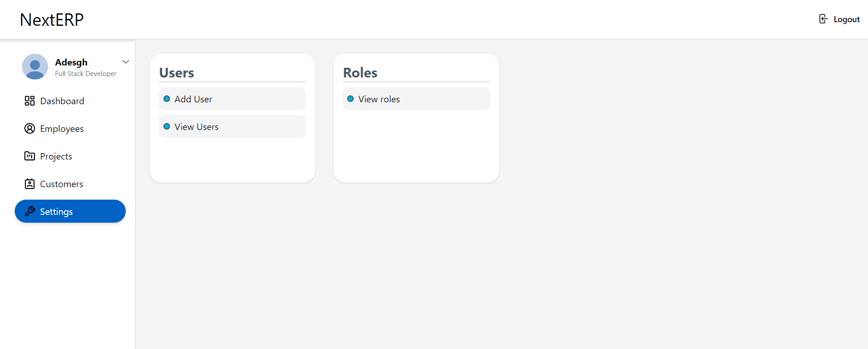Click the Settings wrench icon
This screenshot has width=868, height=349.
click(29, 212)
